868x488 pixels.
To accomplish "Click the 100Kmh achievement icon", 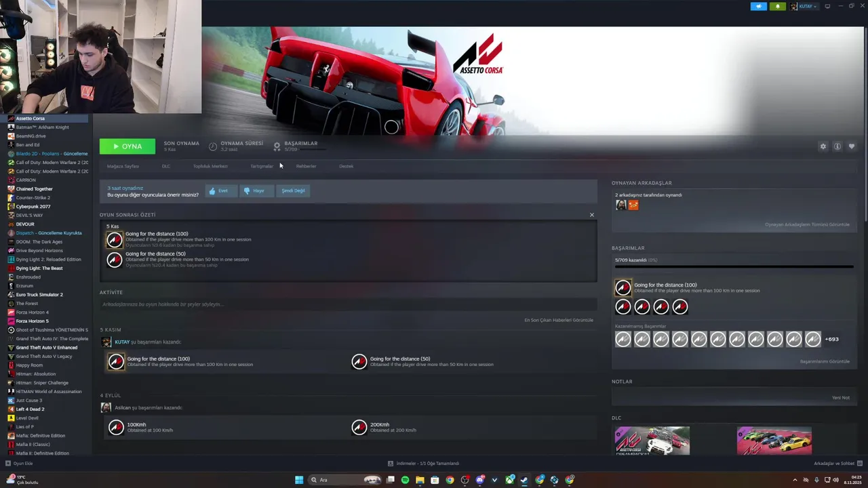I will pyautogui.click(x=117, y=427).
